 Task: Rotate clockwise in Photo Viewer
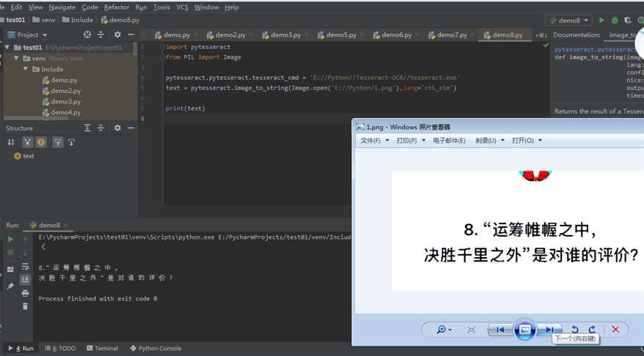592,330
